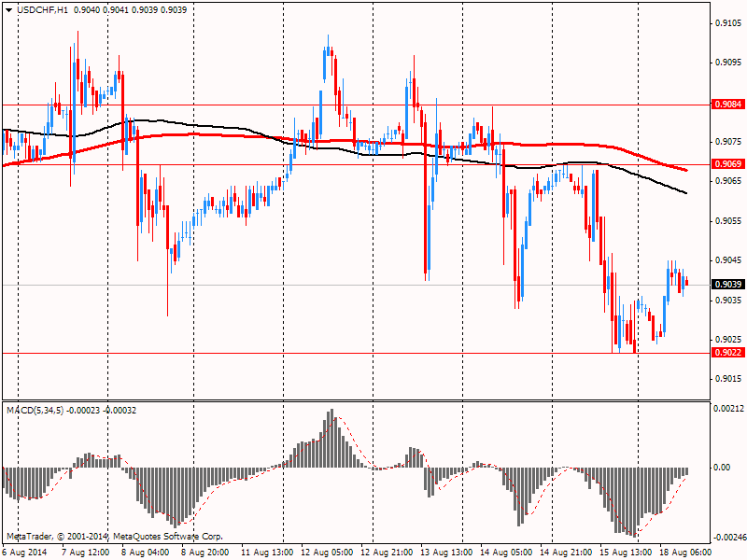
Task: Click the 12 Aug 05:00 time label
Action: [325, 553]
